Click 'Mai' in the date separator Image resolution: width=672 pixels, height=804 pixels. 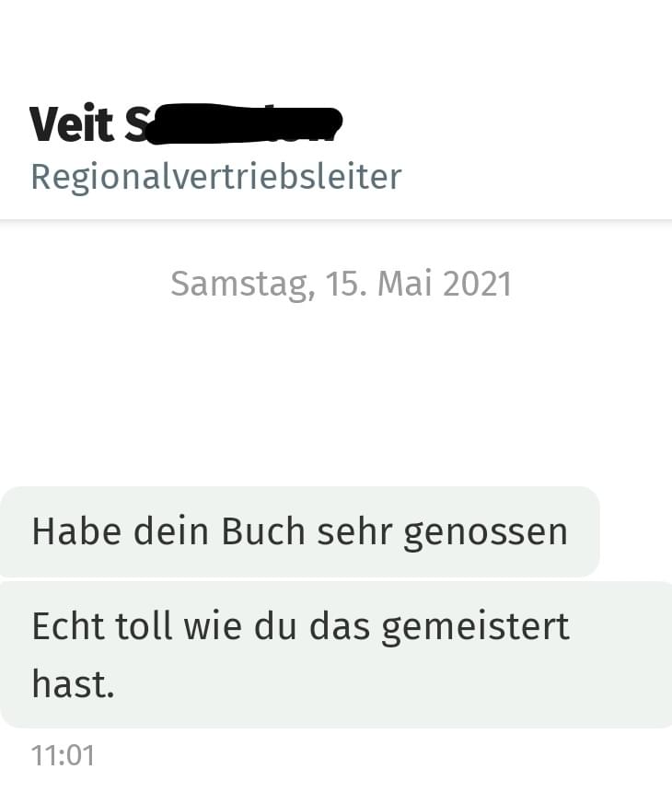(x=404, y=284)
